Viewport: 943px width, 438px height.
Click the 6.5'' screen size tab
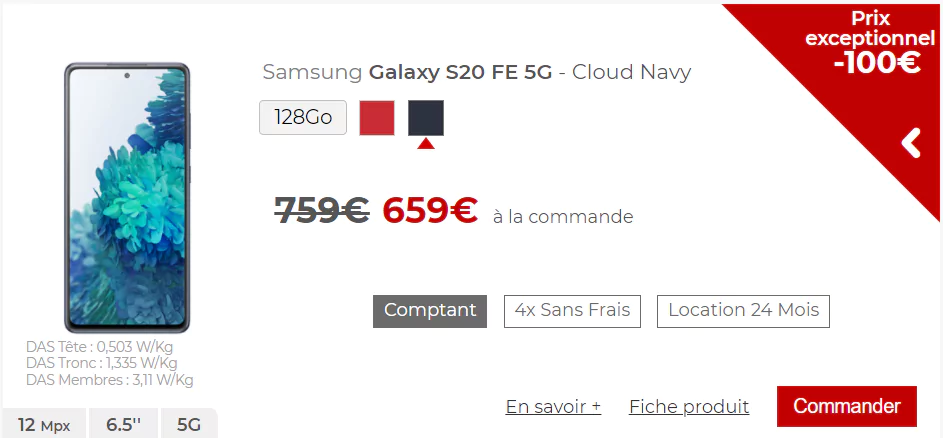coord(123,425)
